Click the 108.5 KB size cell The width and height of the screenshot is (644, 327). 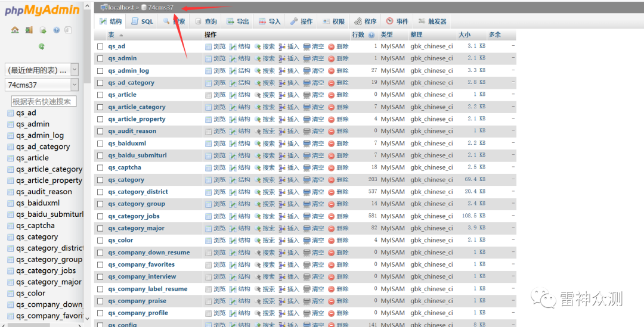[x=473, y=216]
